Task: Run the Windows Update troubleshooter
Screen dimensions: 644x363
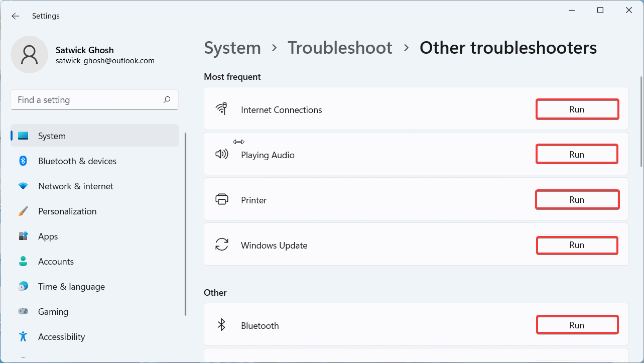Action: point(577,245)
